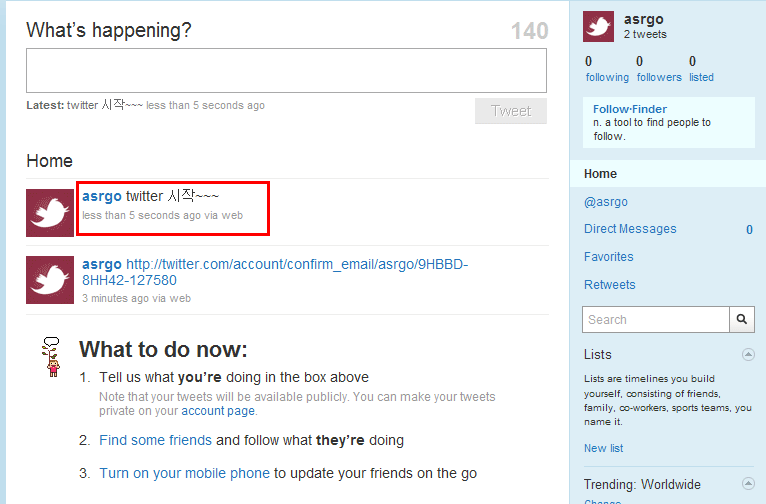Click the sidebar Search field
The image size is (766, 504).
656,319
